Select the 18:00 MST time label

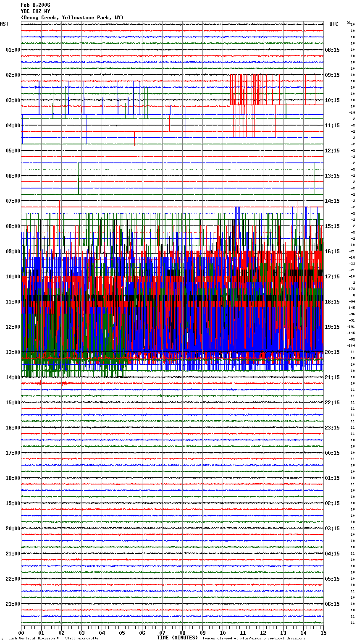point(13,478)
